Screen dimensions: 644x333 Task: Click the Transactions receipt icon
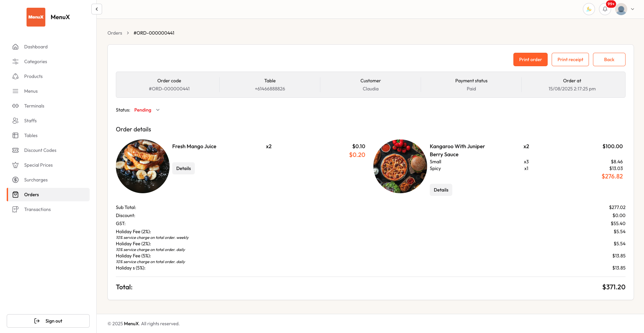pyautogui.click(x=15, y=209)
